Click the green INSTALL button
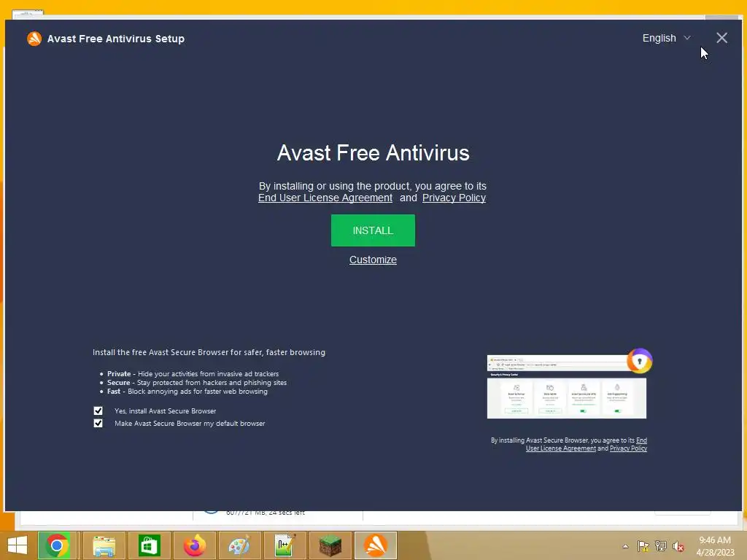Screen dimensions: 747x560 [x=373, y=230]
